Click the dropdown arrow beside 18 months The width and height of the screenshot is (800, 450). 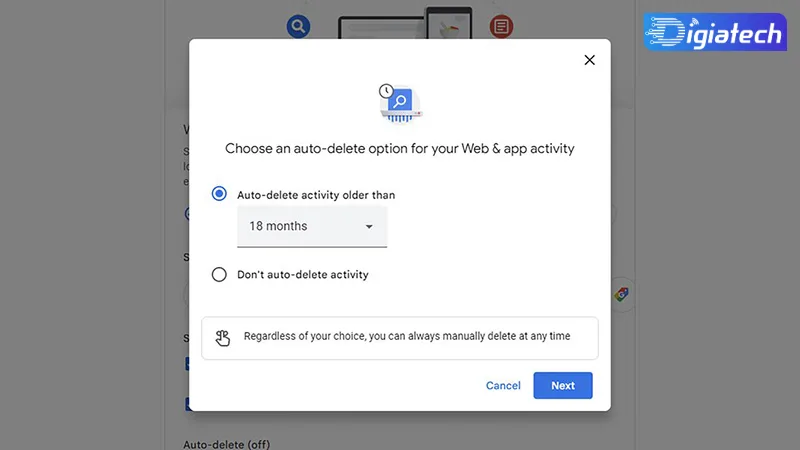click(369, 227)
